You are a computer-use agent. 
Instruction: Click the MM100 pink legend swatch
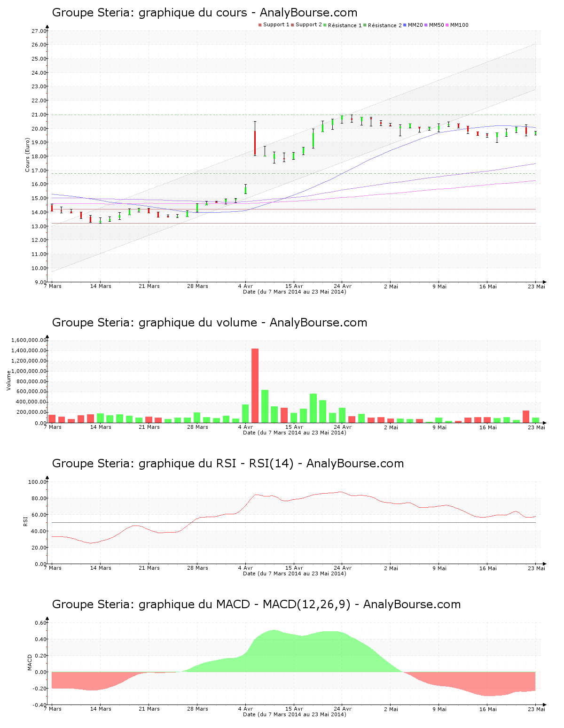[447, 25]
